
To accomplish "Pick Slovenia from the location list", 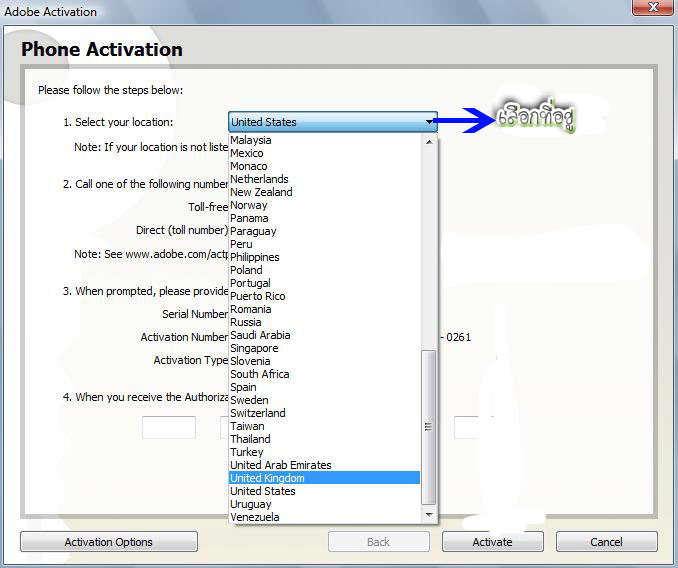I will 325,361.
